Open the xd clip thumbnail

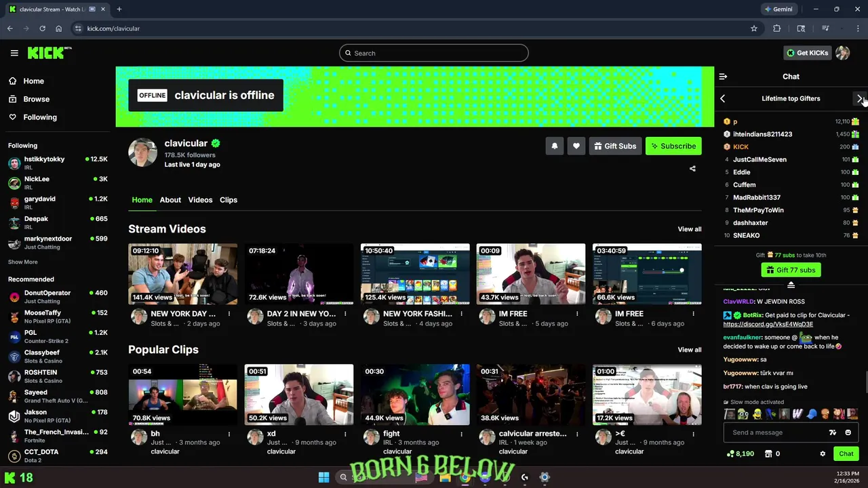tap(299, 394)
